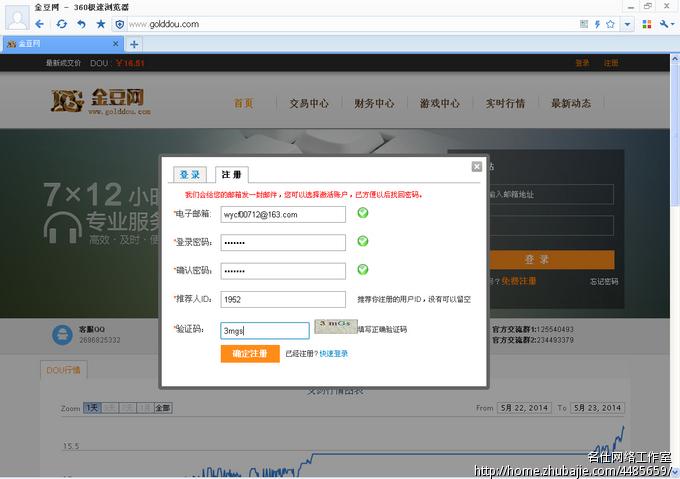Open the wrench tools menu
Screen dimensions: 680x479
667,24
